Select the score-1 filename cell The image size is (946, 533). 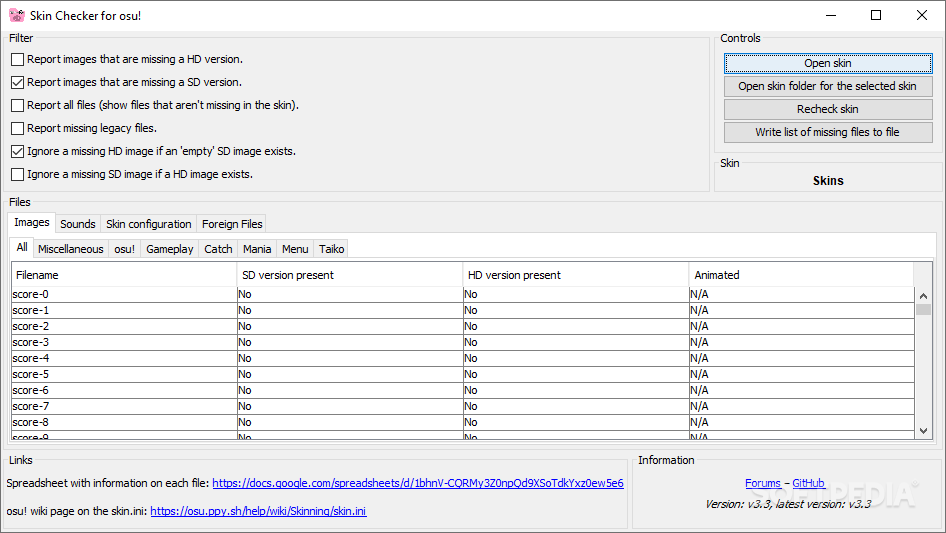point(124,310)
